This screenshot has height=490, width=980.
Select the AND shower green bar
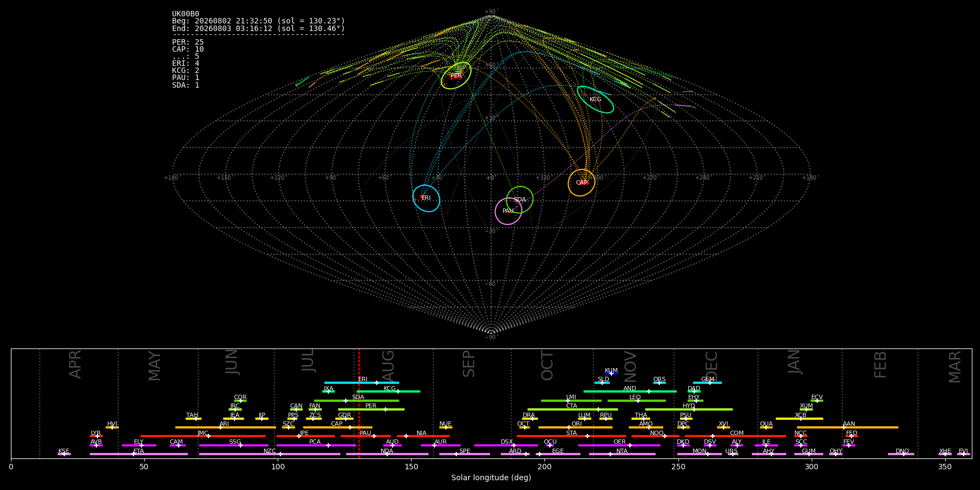coord(630,391)
